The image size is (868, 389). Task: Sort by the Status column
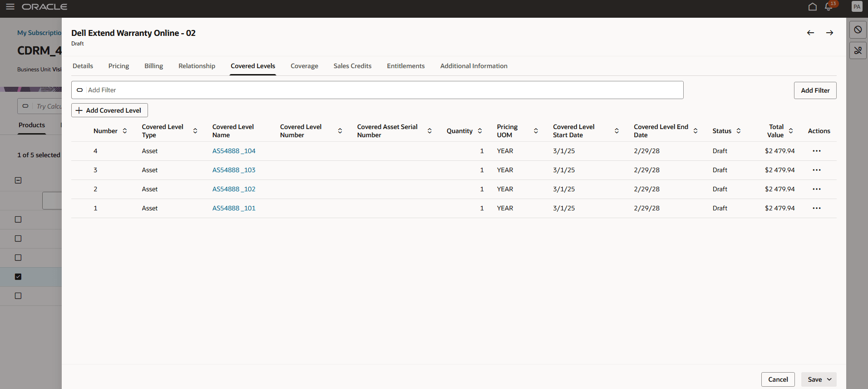coord(739,131)
